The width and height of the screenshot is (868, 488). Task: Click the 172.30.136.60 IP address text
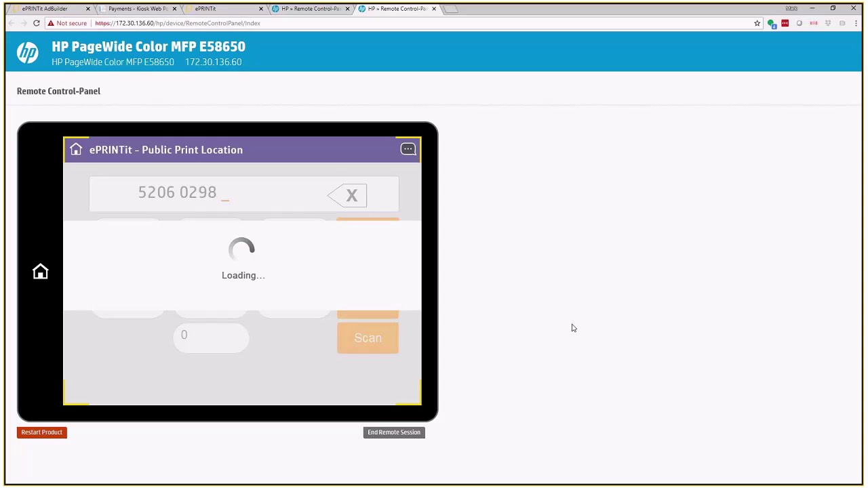(213, 62)
